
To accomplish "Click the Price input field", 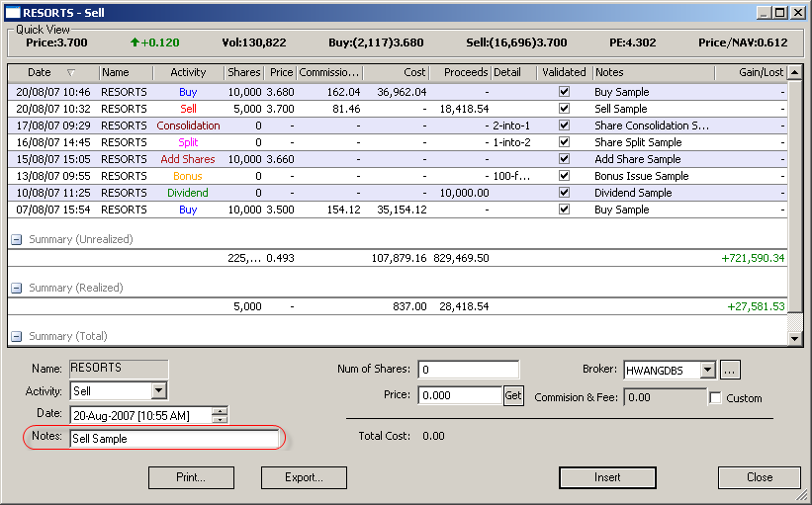I will [x=460, y=396].
